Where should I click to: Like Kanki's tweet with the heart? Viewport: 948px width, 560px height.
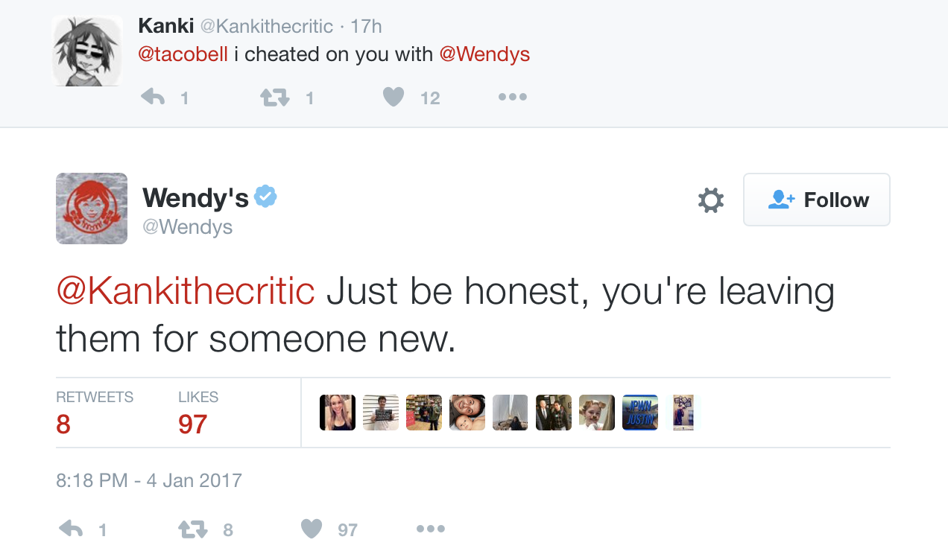click(394, 97)
